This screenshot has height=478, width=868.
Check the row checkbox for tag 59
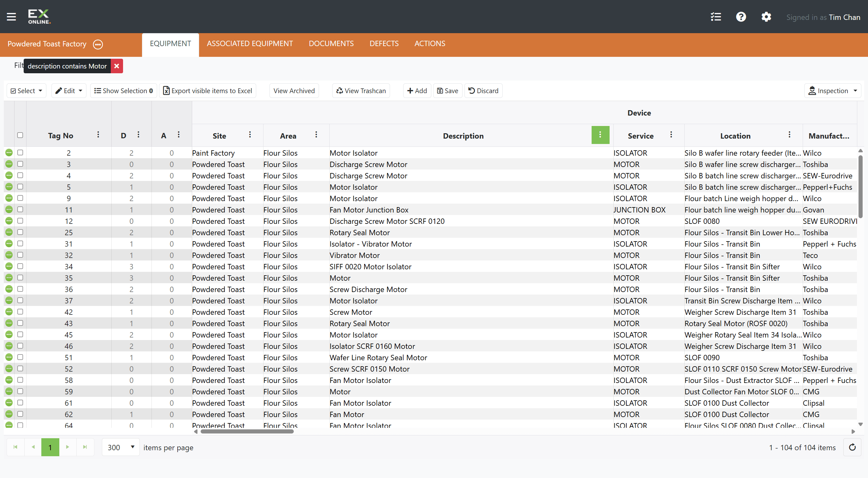(x=20, y=391)
